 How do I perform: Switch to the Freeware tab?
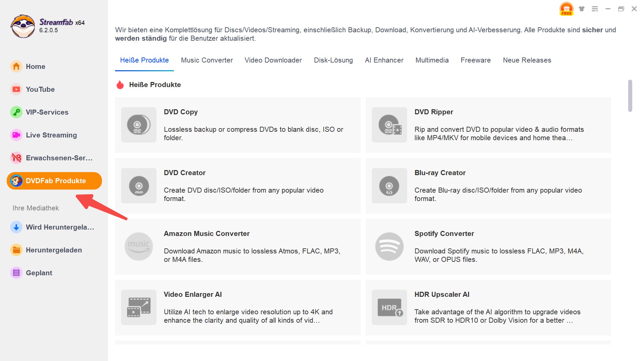pos(476,60)
